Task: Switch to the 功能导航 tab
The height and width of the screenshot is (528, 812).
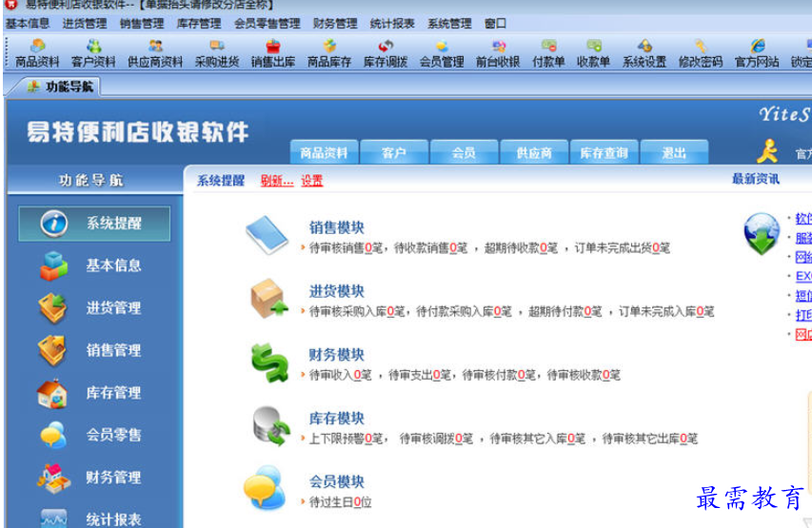Action: (x=61, y=87)
